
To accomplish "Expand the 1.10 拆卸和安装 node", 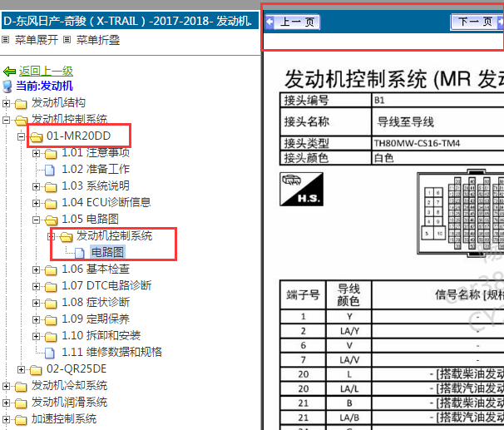I will click(x=37, y=337).
